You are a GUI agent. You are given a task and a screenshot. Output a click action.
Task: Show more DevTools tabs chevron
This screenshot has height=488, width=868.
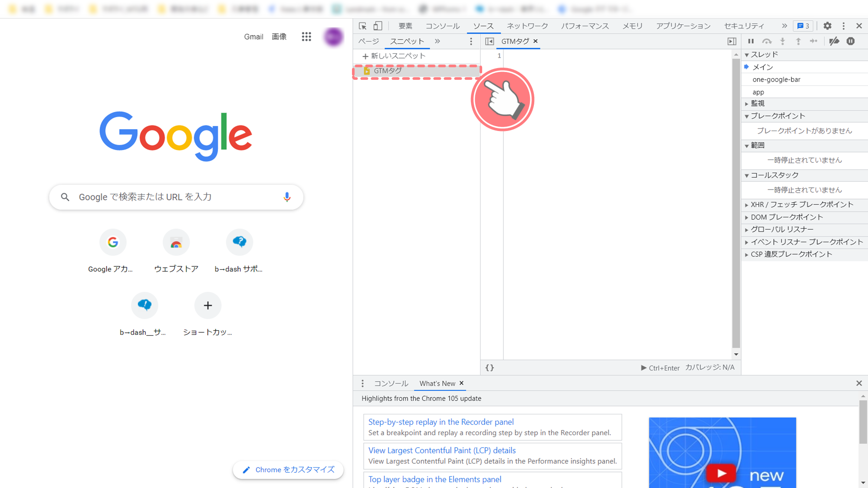784,26
